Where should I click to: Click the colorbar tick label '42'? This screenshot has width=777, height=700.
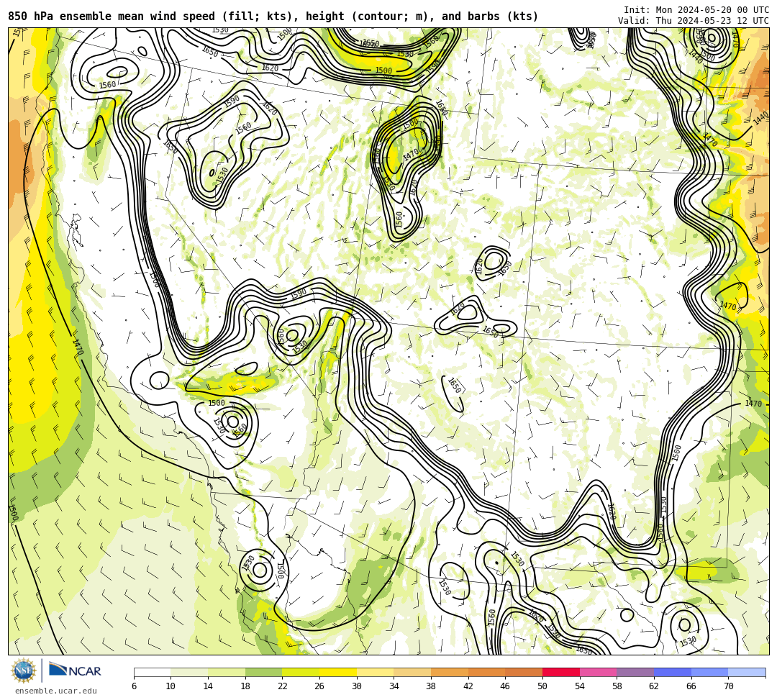[x=468, y=686]
